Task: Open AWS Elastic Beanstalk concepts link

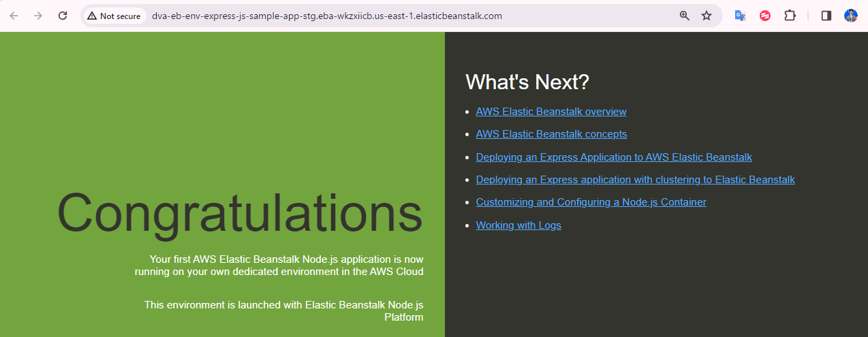Action: (x=551, y=134)
